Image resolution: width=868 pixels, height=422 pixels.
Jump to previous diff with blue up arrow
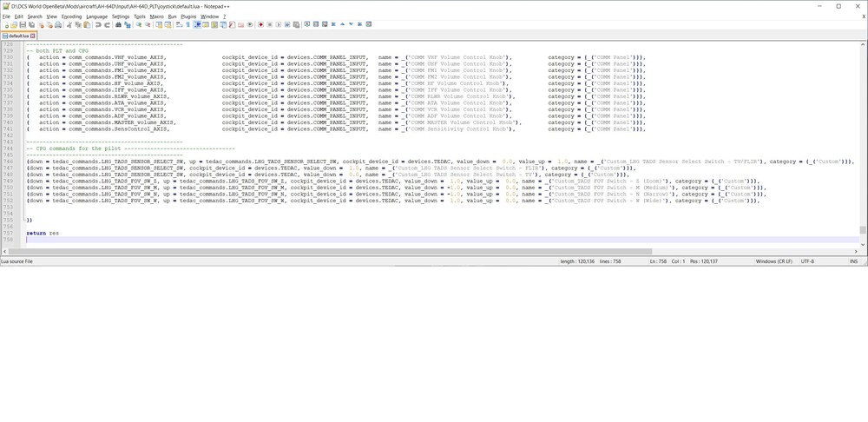[343, 24]
